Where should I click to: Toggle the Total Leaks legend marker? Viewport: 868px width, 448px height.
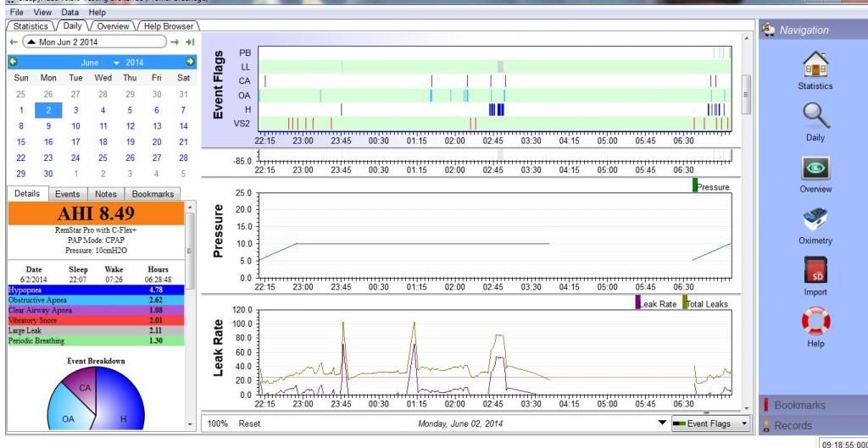pos(685,302)
